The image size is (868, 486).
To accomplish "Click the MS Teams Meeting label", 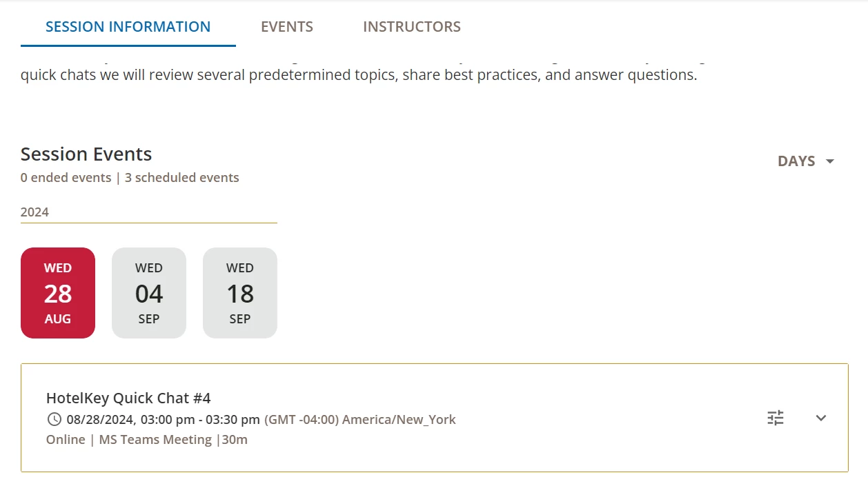I will (155, 439).
